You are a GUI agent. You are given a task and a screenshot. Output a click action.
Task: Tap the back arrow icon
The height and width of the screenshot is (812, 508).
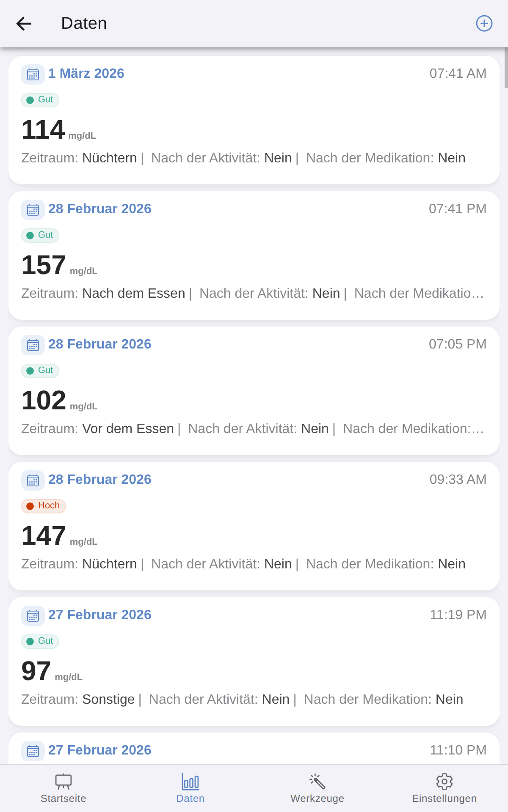(24, 24)
